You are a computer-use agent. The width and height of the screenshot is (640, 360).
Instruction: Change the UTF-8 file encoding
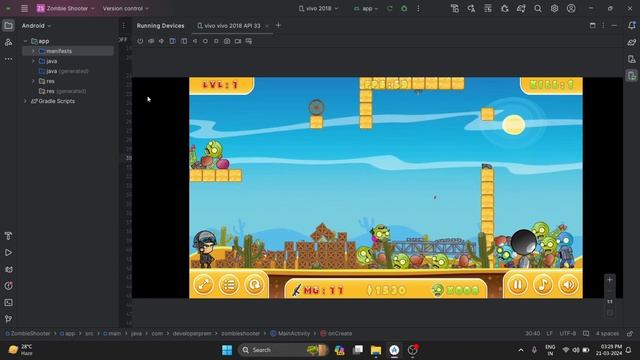[567, 333]
